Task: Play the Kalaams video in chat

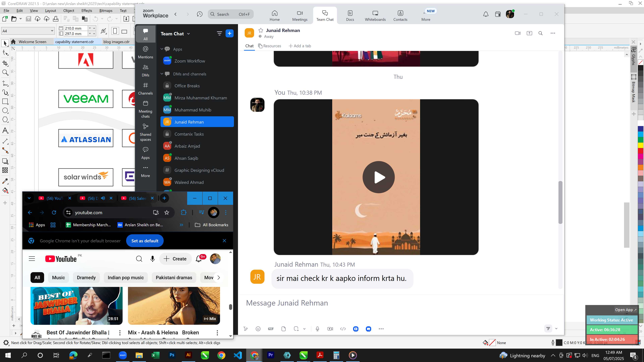Action: point(379,177)
